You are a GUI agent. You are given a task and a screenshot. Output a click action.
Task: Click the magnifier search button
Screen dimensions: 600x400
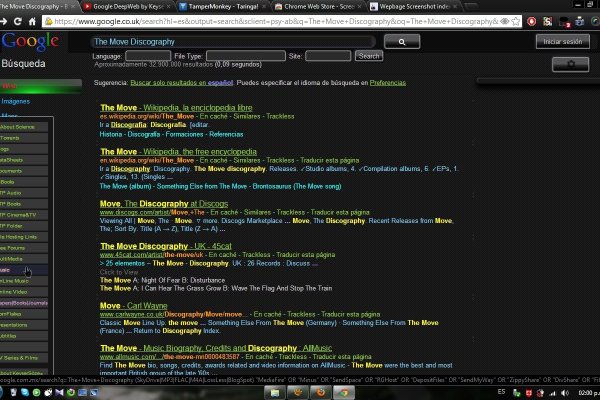click(x=402, y=42)
